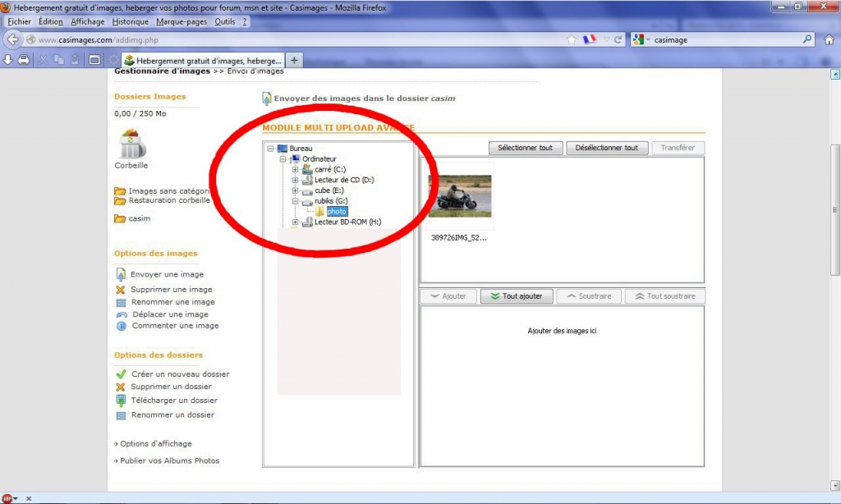This screenshot has height=504, width=841.
Task: Open the search engine selector dropdown
Action: pyautogui.click(x=641, y=39)
